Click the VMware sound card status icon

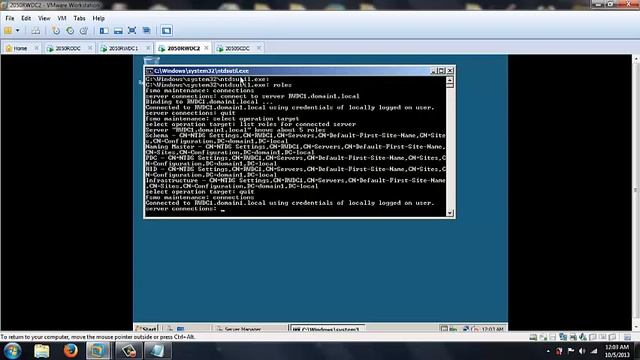[583, 337]
